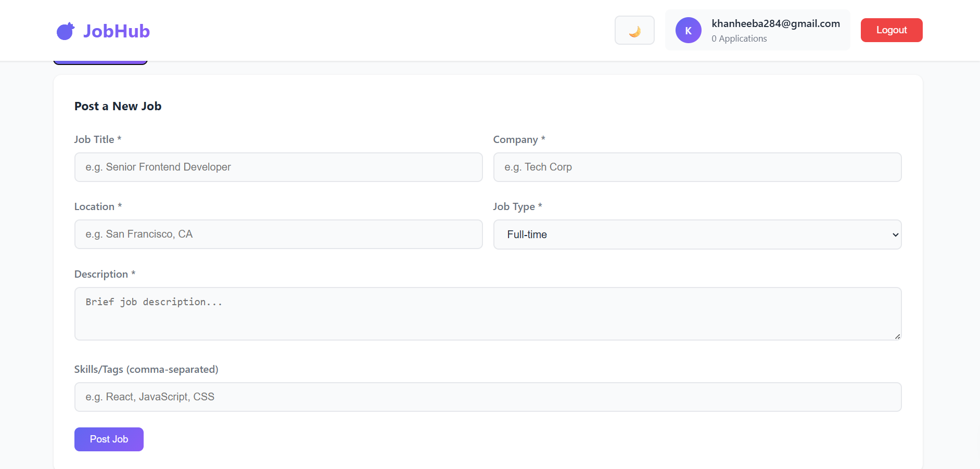Click the 0 Applications label
Screen dimensions: 980x469
(x=739, y=38)
